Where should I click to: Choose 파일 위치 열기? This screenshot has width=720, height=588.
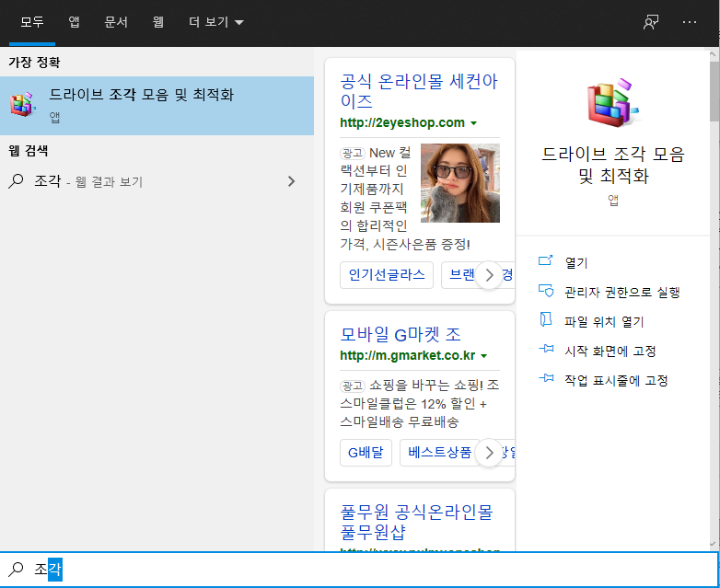pyautogui.click(x=604, y=321)
